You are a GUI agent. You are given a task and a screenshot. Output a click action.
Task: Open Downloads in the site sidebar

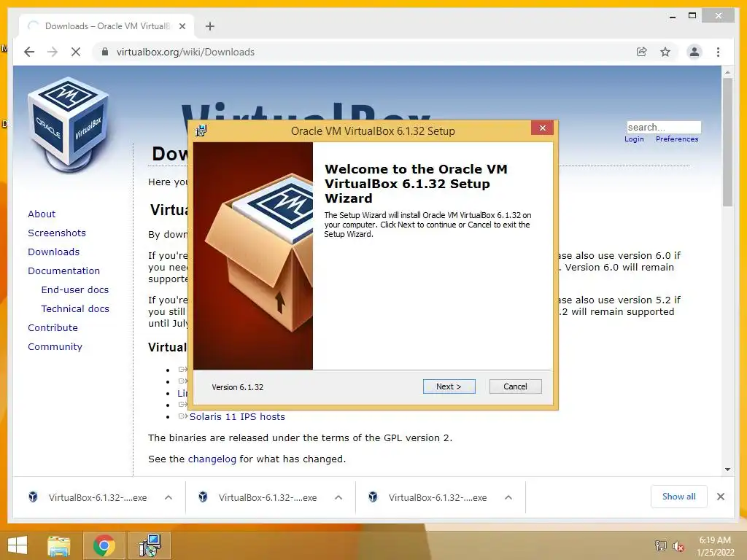(x=53, y=252)
